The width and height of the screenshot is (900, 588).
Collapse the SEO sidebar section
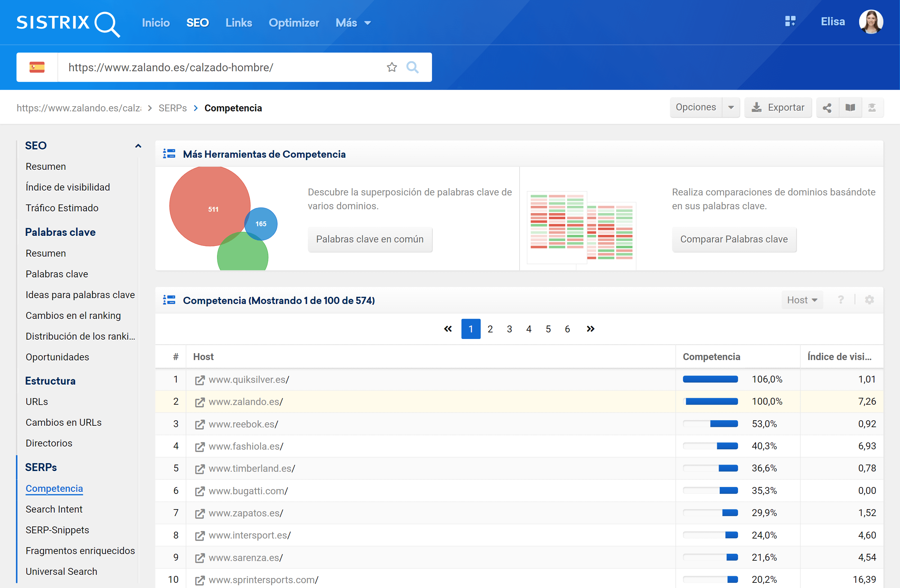click(x=138, y=146)
